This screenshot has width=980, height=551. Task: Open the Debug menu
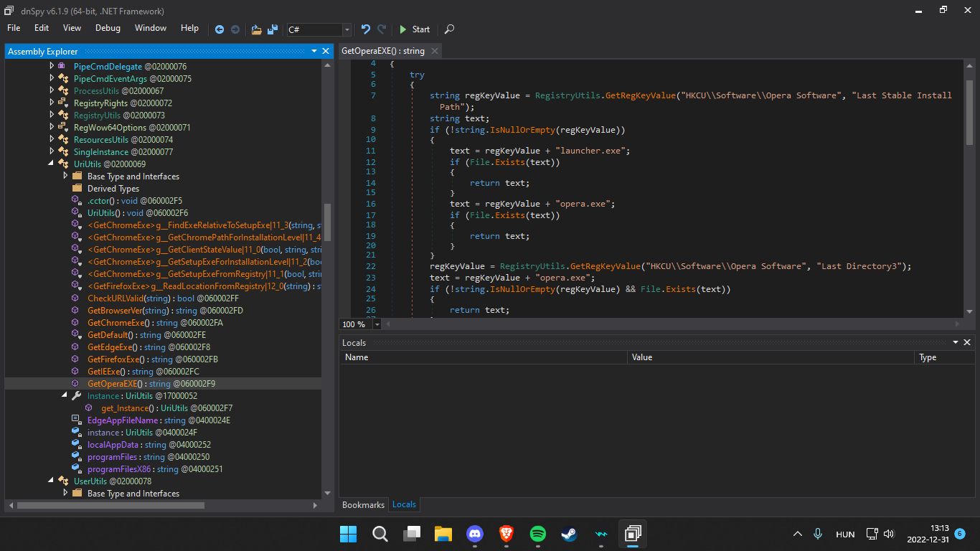[108, 28]
